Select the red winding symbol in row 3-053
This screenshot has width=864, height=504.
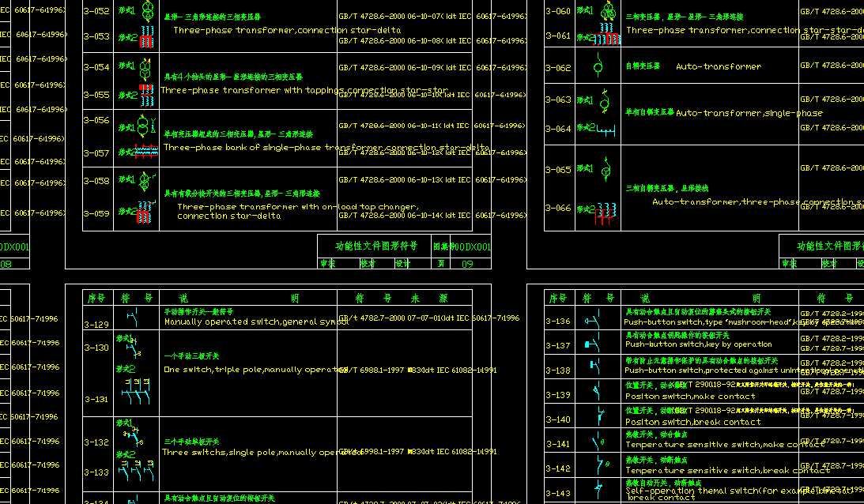click(146, 37)
